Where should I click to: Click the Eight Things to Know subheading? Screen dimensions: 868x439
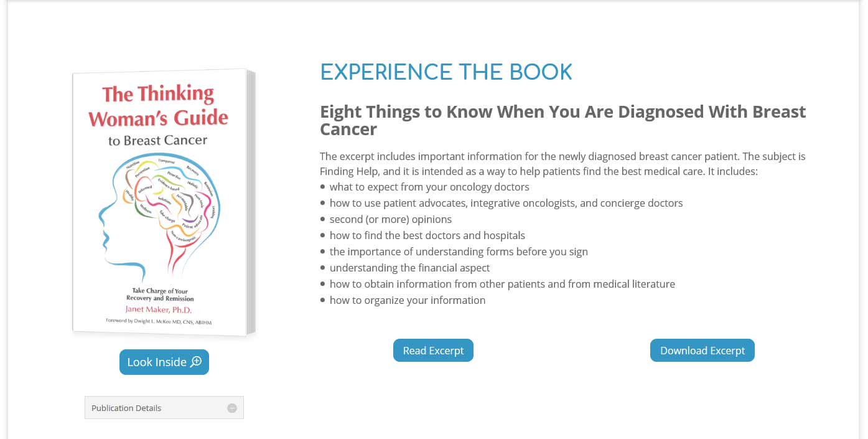pyautogui.click(x=562, y=120)
